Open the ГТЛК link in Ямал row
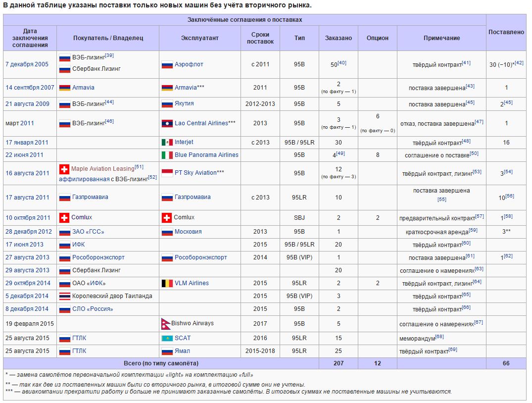This screenshot has width=532, height=403. click(x=79, y=351)
